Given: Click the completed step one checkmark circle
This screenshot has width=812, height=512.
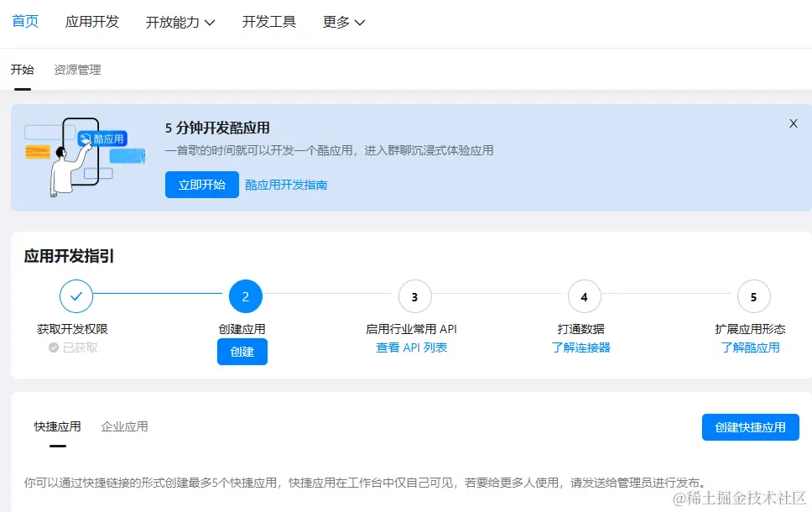Looking at the screenshot, I should pyautogui.click(x=76, y=296).
